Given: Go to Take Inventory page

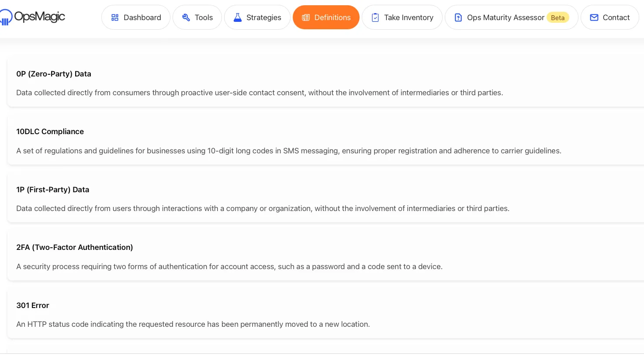Looking at the screenshot, I should click(402, 17).
